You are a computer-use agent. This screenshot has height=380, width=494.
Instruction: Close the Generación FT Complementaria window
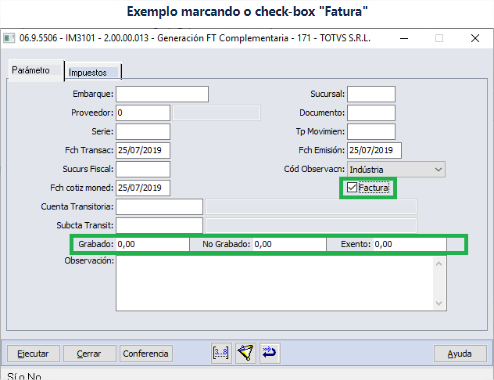click(475, 38)
